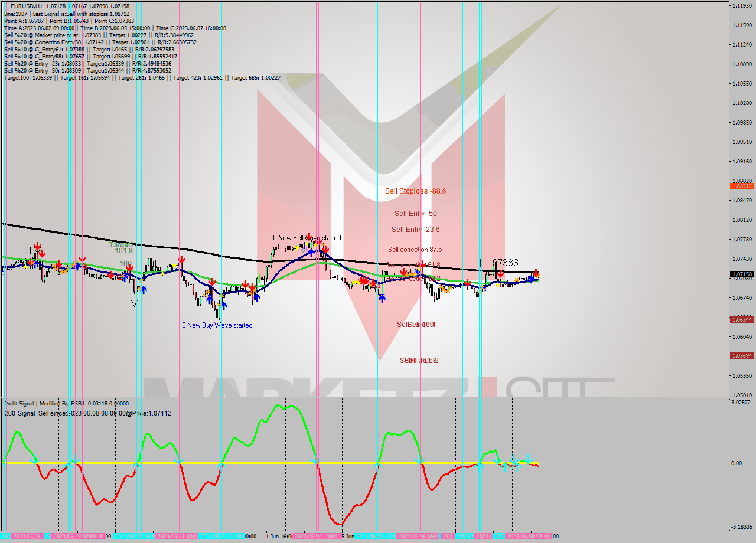756x543 pixels.
Task: Select the black 1.07158 current price marker
Action: click(x=741, y=273)
